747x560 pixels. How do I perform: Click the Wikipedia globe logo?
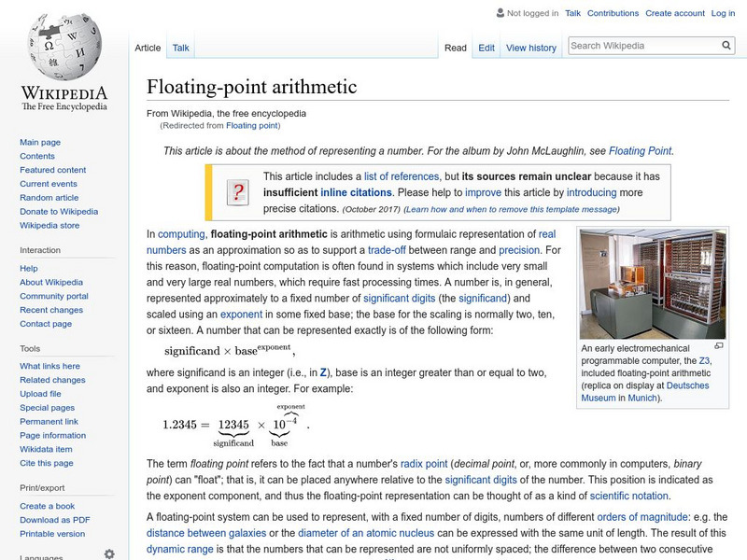tap(64, 47)
